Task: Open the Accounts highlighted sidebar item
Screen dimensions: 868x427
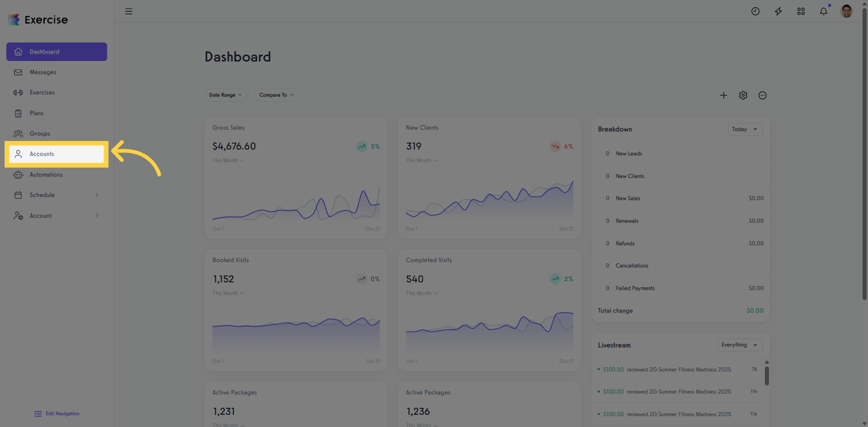Action: (42, 153)
